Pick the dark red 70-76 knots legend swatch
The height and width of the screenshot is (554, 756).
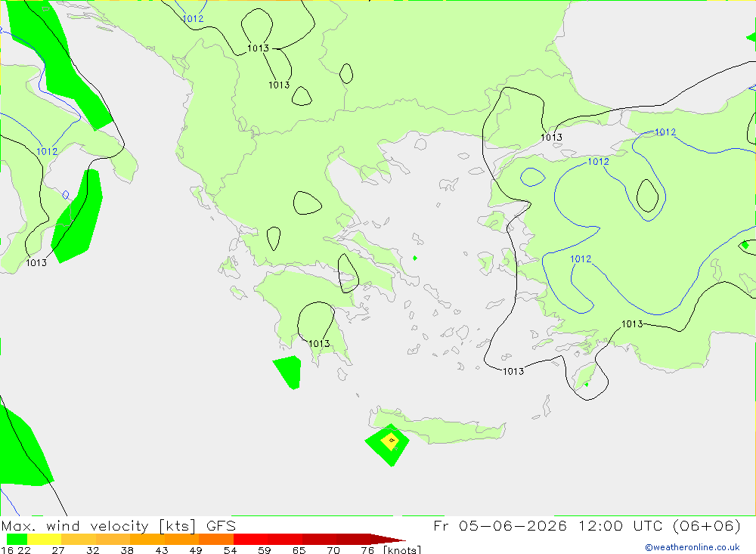(x=354, y=539)
